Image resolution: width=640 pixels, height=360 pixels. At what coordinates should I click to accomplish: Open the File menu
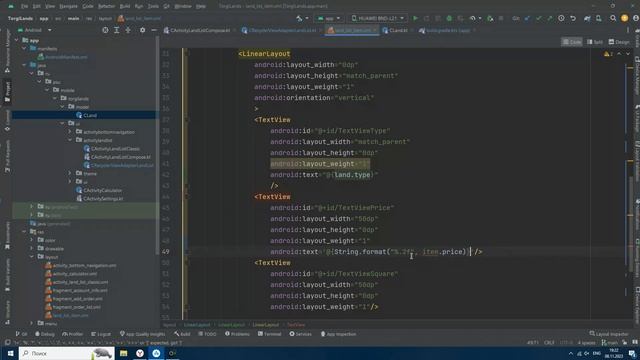(24, 6)
